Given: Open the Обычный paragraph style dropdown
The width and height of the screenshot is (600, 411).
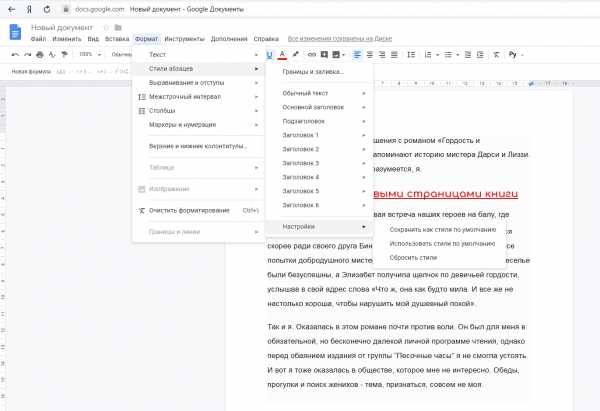Looking at the screenshot, I should (121, 55).
